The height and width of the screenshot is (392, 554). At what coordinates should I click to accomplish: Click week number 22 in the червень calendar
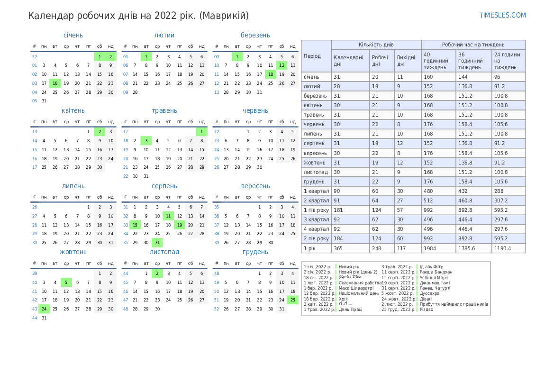(217, 132)
